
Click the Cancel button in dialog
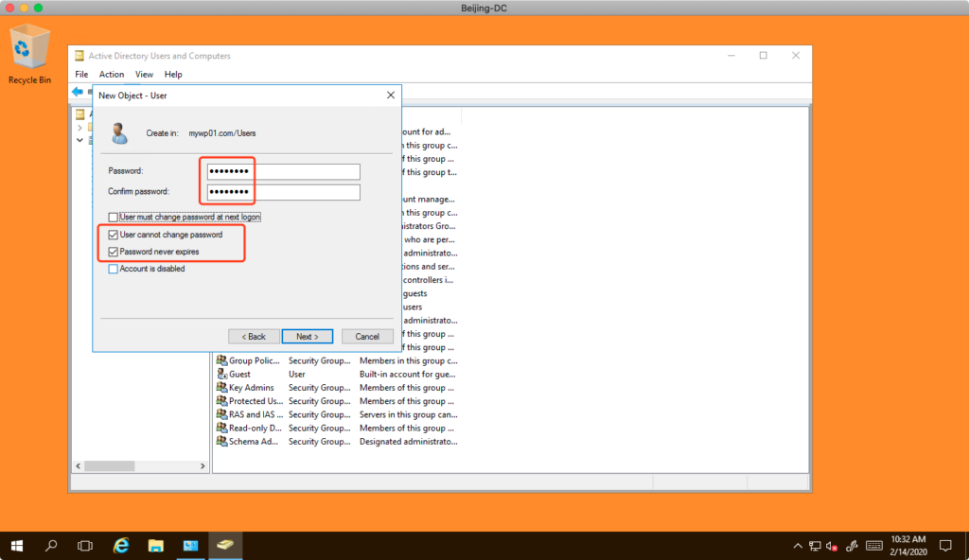(367, 336)
